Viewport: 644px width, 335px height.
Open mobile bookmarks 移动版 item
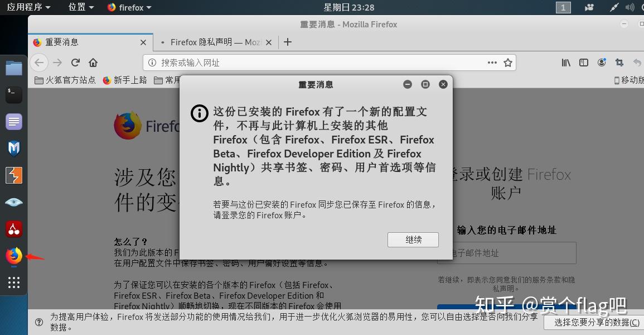click(x=629, y=80)
